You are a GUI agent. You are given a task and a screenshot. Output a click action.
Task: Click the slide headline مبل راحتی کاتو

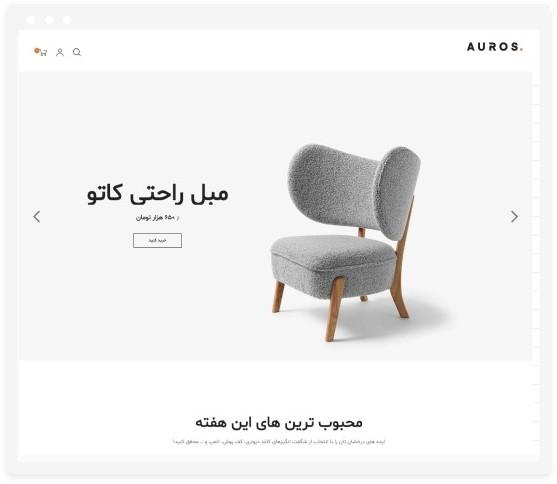(x=158, y=194)
